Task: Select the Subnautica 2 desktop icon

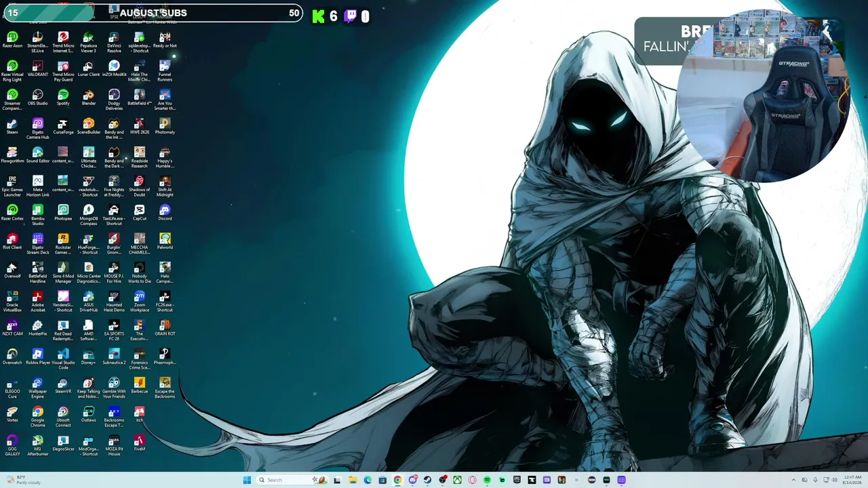Action: point(114,357)
